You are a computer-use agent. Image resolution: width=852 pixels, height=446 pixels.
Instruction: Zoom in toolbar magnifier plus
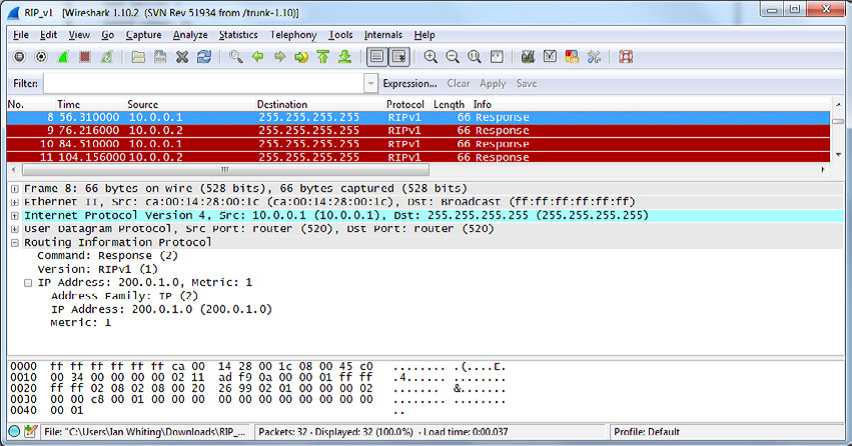coord(430,56)
